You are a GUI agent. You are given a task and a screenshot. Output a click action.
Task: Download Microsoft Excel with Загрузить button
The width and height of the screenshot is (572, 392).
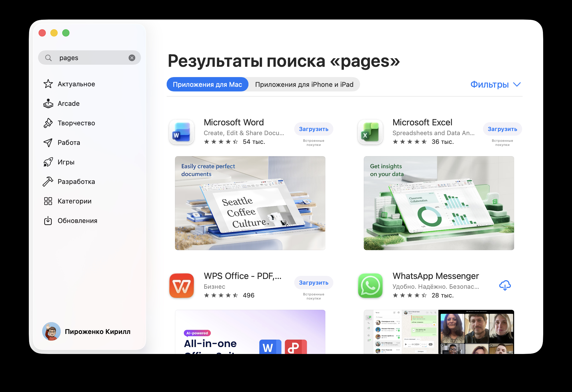pyautogui.click(x=502, y=129)
